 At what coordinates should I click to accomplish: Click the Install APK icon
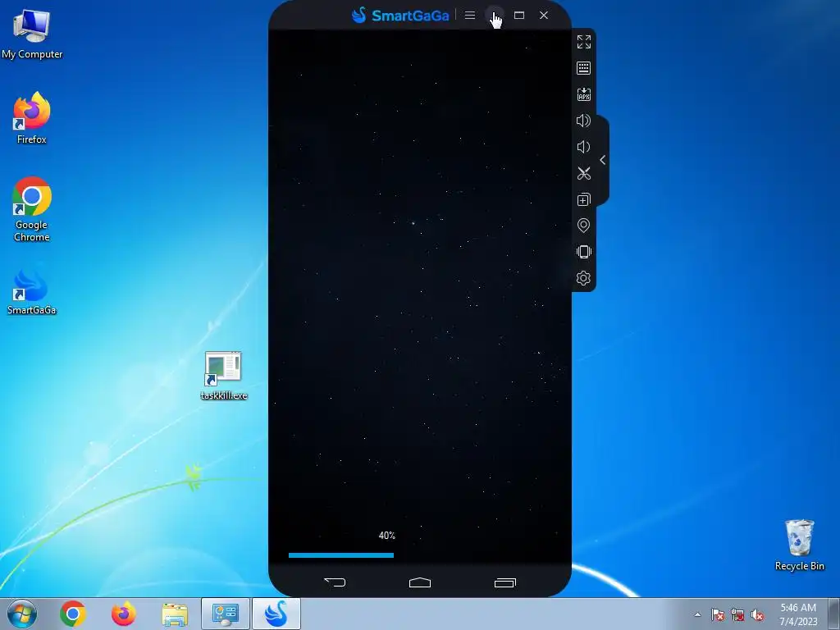583,94
